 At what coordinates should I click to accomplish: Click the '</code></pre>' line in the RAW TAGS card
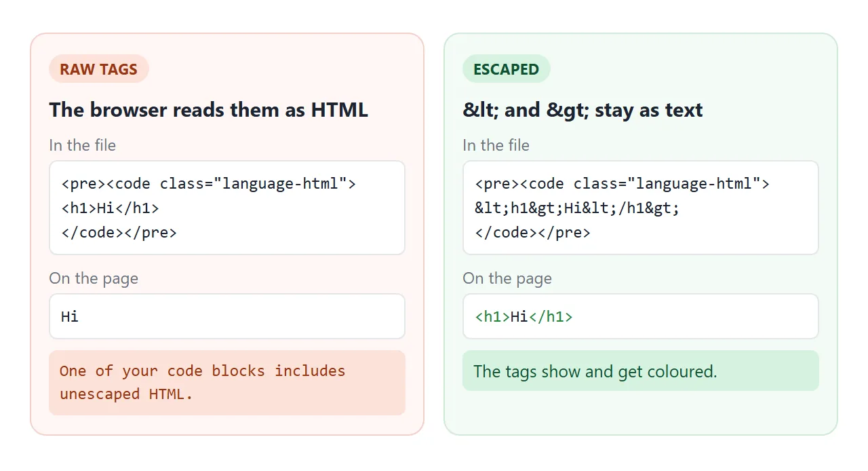click(x=119, y=232)
